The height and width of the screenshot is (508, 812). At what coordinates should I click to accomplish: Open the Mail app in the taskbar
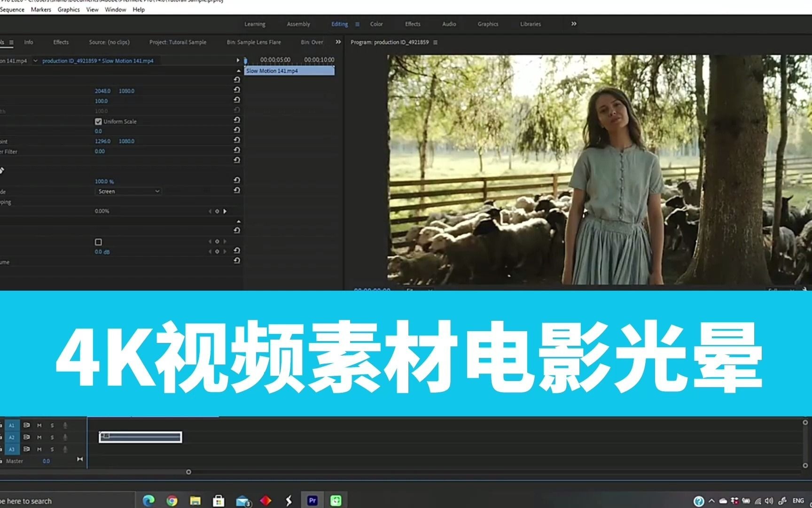[243, 501]
